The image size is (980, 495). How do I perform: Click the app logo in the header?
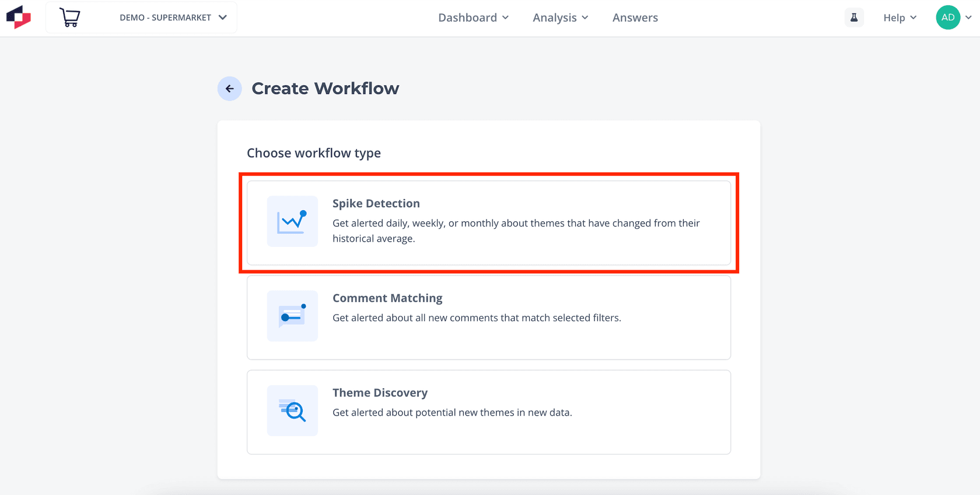[19, 18]
